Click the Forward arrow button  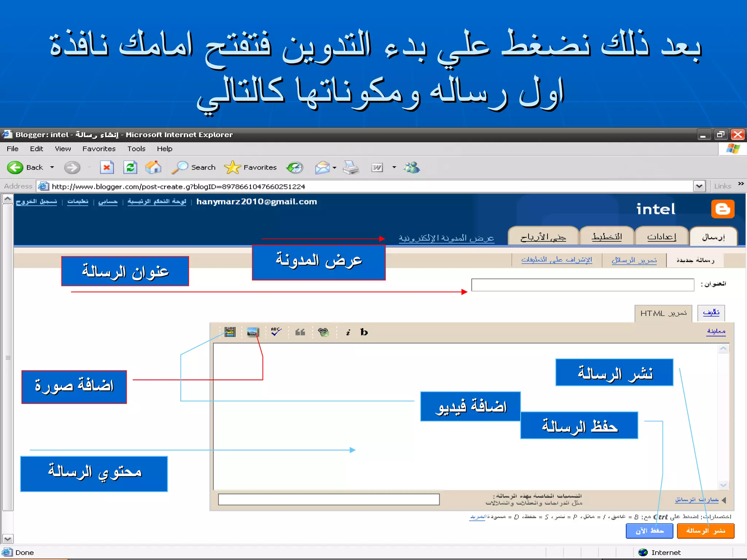pyautogui.click(x=72, y=167)
